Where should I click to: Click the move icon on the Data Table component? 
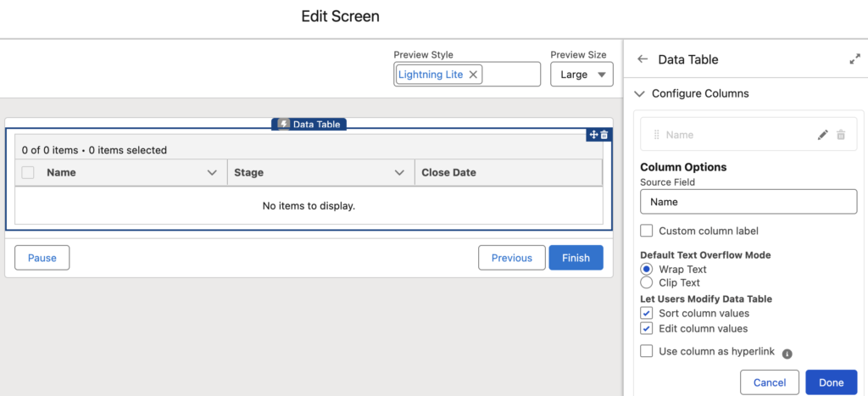click(593, 135)
